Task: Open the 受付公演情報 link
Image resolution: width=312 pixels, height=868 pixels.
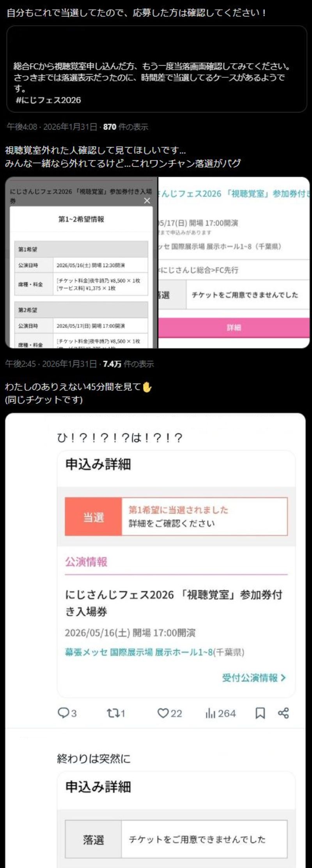Action: 250,678
